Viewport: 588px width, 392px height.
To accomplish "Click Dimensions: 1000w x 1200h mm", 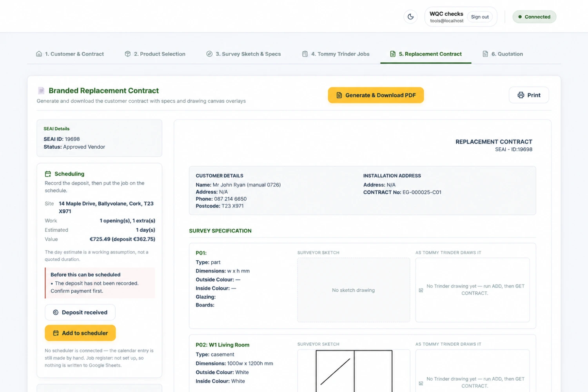I will [x=234, y=364].
